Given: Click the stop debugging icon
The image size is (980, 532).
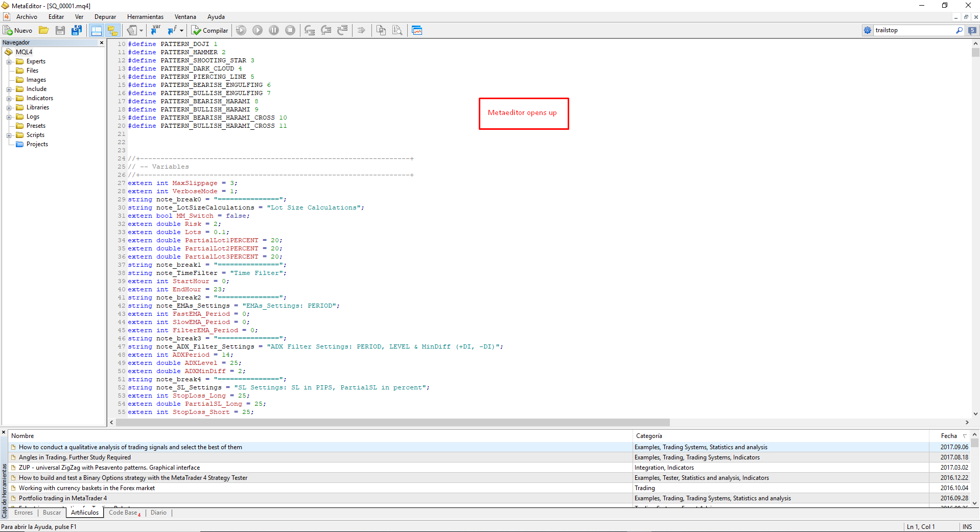Looking at the screenshot, I should pos(290,30).
